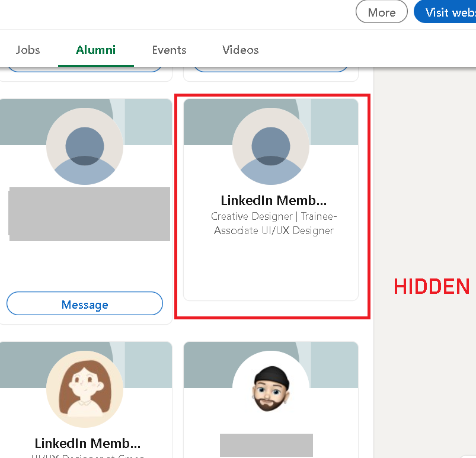Click LinkedIn Member name of Creative Designer card
The width and height of the screenshot is (476, 458).
click(274, 200)
